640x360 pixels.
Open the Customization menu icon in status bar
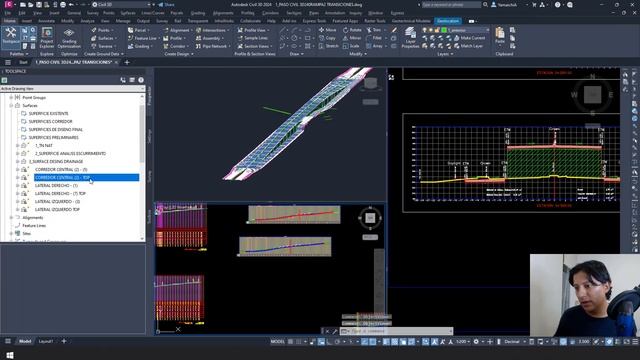[635, 342]
